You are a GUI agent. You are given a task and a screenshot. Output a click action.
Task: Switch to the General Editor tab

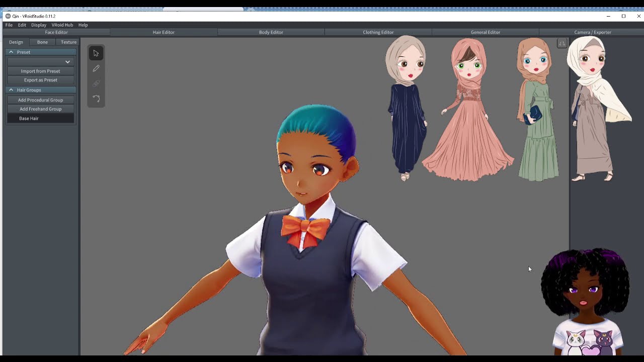click(486, 32)
